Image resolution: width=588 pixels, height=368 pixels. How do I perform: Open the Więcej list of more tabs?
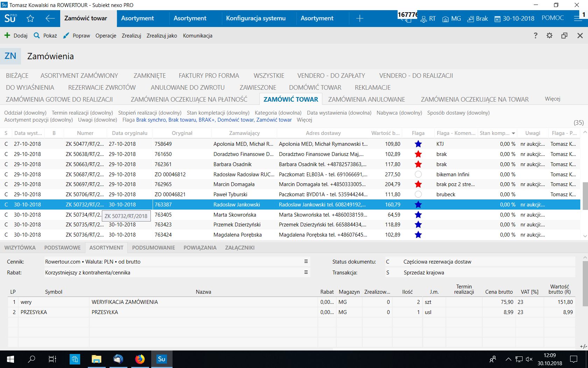(x=552, y=99)
